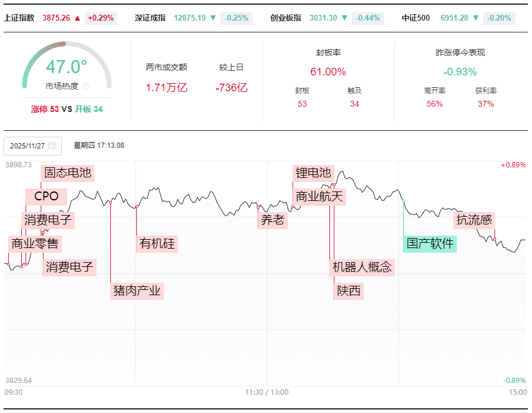Open the 机器人概念 sector tag
This screenshot has height=413, width=532.
coord(362,267)
